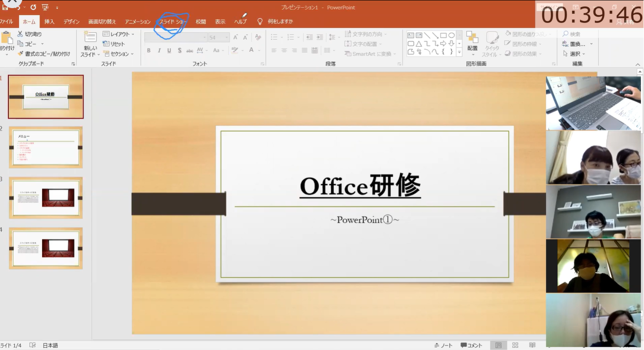The image size is (644, 350).
Task: Click the Undo arrow in the title bar
Action: coord(19,8)
